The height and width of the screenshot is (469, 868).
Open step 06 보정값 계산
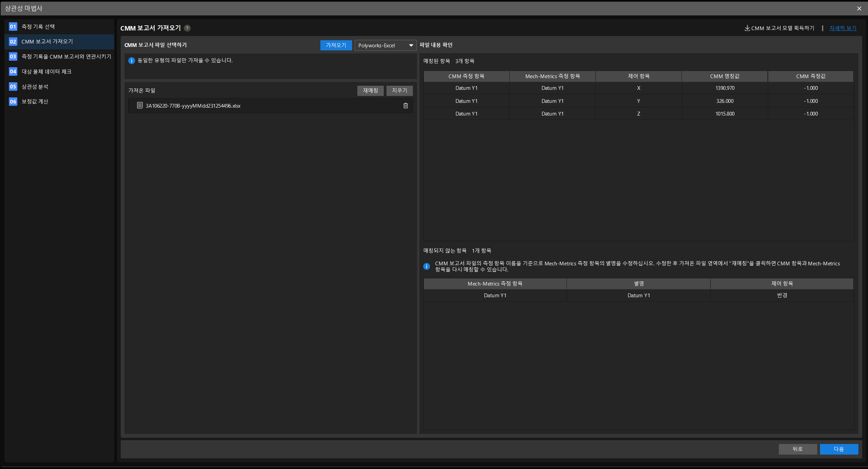tap(59, 101)
